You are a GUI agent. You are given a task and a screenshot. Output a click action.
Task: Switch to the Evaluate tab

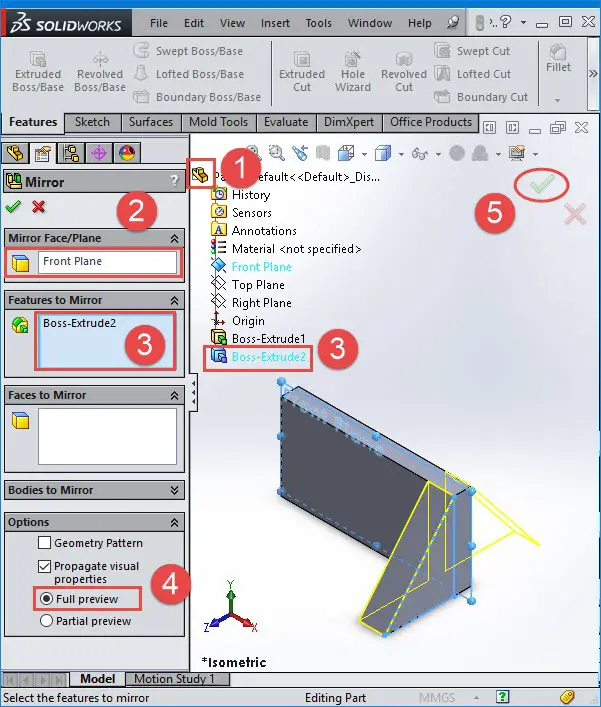pyautogui.click(x=286, y=122)
